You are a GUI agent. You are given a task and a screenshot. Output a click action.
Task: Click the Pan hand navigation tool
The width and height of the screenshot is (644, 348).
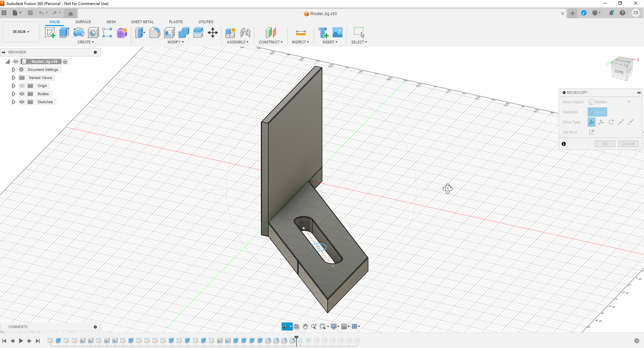coord(305,326)
